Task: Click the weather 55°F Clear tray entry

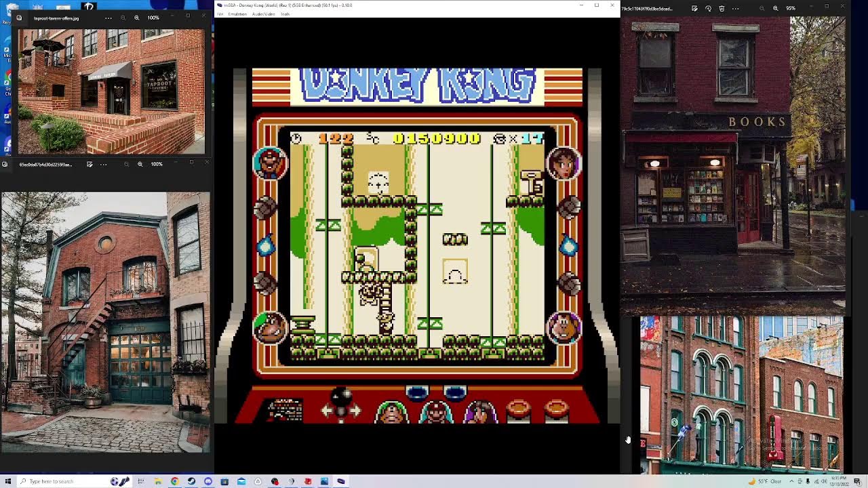Action: [x=765, y=481]
